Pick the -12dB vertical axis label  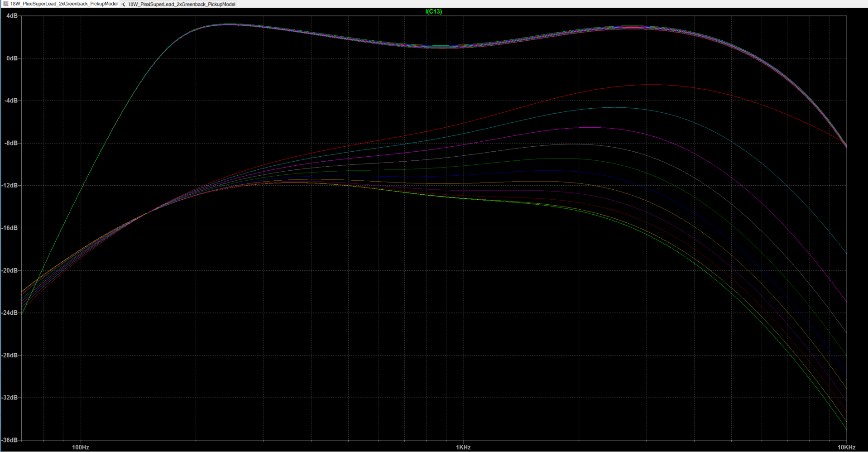10,186
